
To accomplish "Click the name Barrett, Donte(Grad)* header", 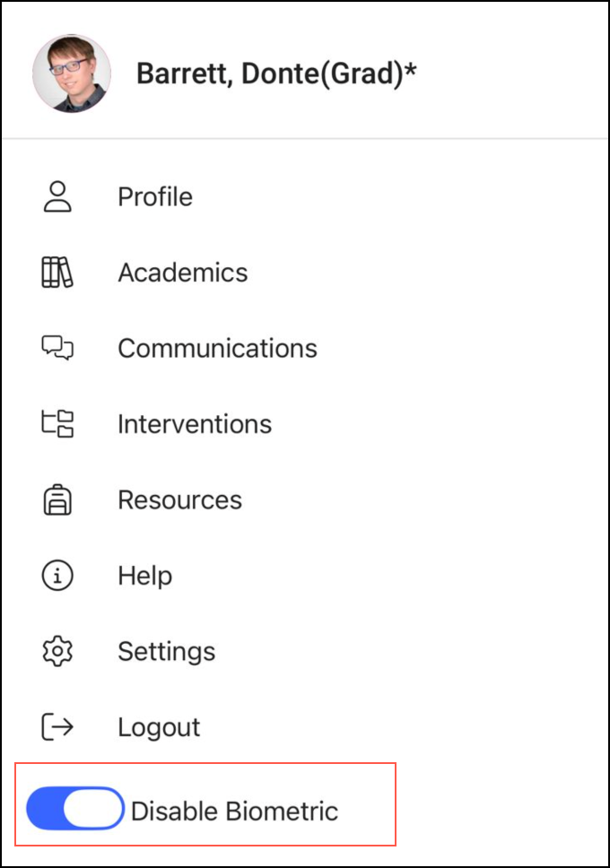I will pyautogui.click(x=276, y=74).
